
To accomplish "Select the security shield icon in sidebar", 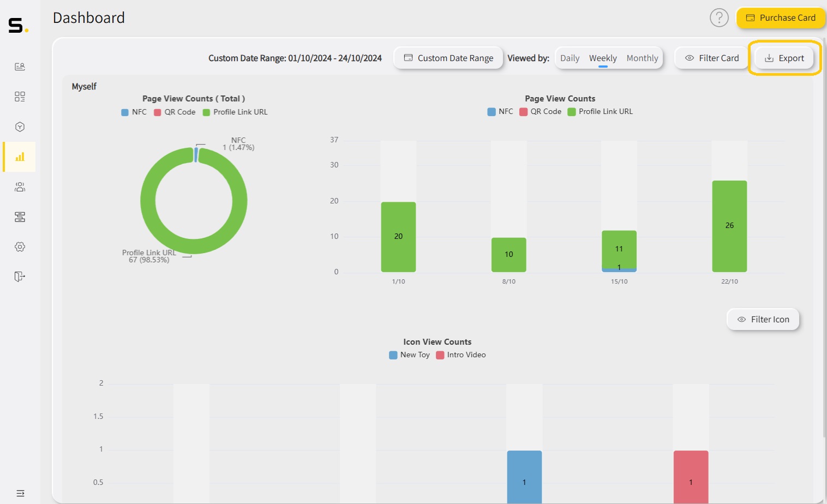I will click(20, 126).
